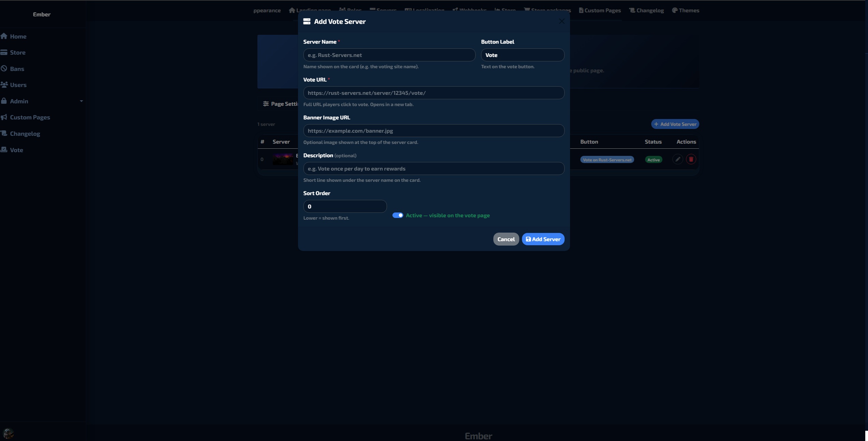The width and height of the screenshot is (868, 441).
Task: Switch to the top Custom Pages tab
Action: point(600,11)
